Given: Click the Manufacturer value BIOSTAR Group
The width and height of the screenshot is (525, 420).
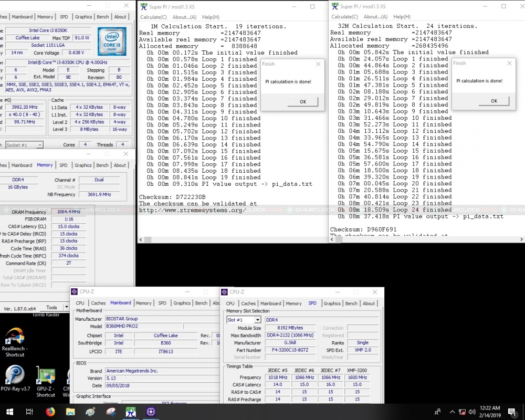Looking at the screenshot, I should click(x=162, y=319).
